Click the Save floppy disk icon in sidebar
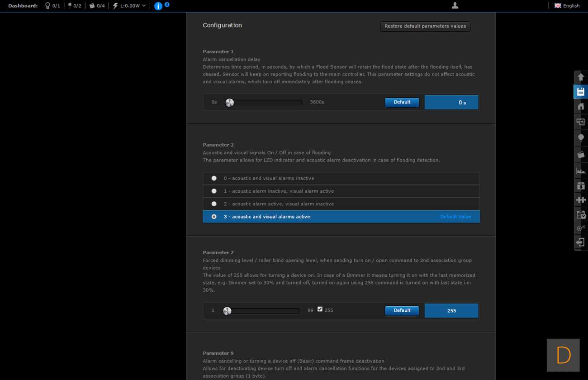The height and width of the screenshot is (380, 588). point(581,92)
